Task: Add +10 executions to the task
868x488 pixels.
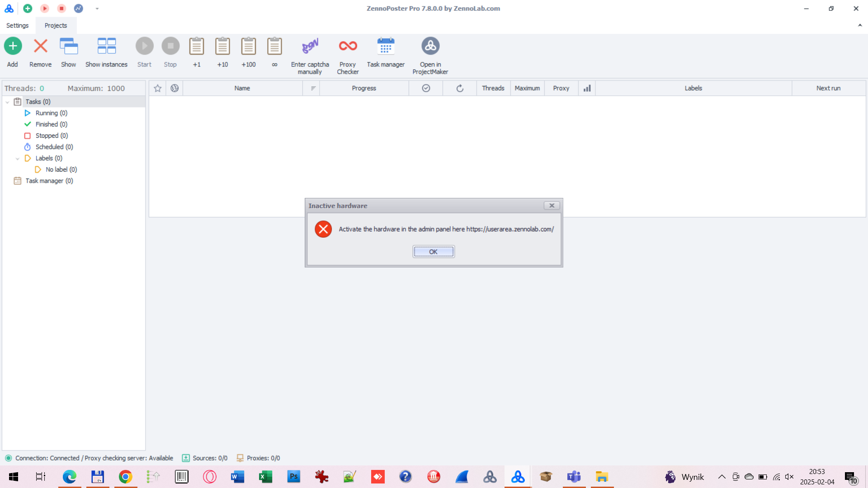Action: coord(222,52)
